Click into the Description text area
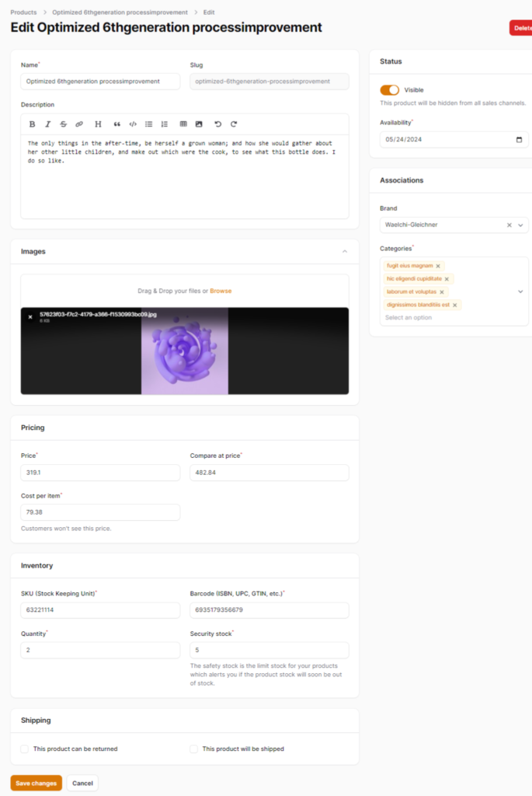 click(185, 176)
